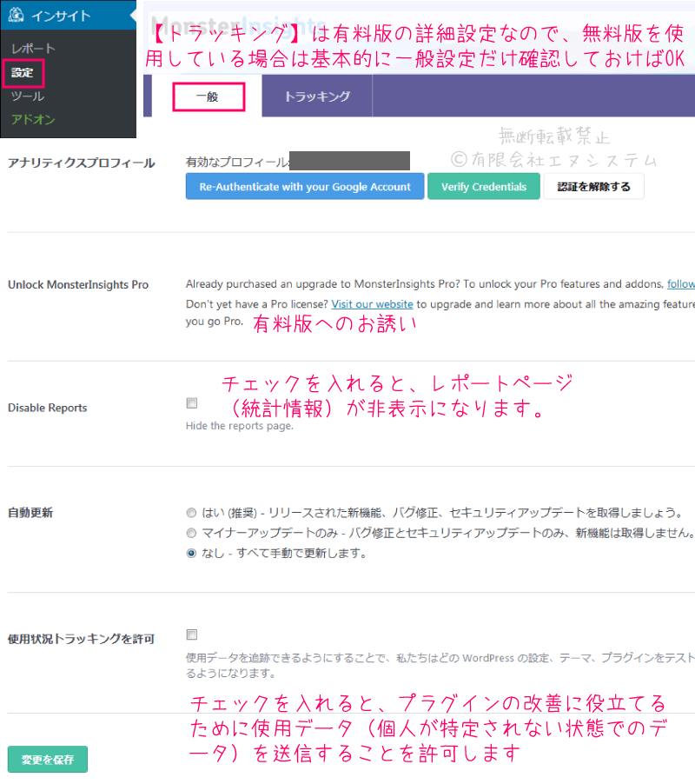Select the マイナーアップデートのみ radio option
Image resolution: width=695 pixels, height=784 pixels.
tap(191, 533)
